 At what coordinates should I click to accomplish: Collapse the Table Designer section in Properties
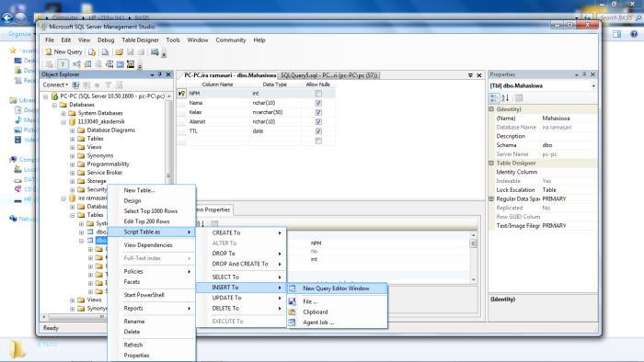pyautogui.click(x=491, y=164)
